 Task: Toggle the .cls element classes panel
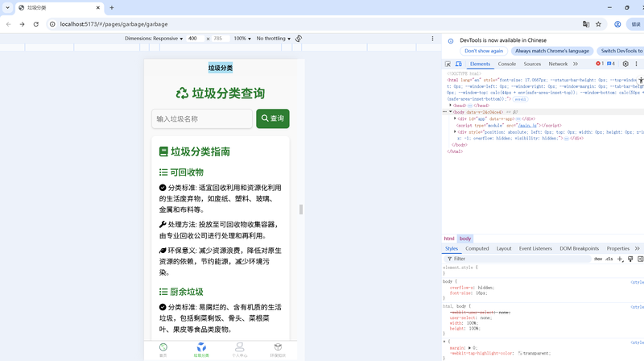[609, 259]
